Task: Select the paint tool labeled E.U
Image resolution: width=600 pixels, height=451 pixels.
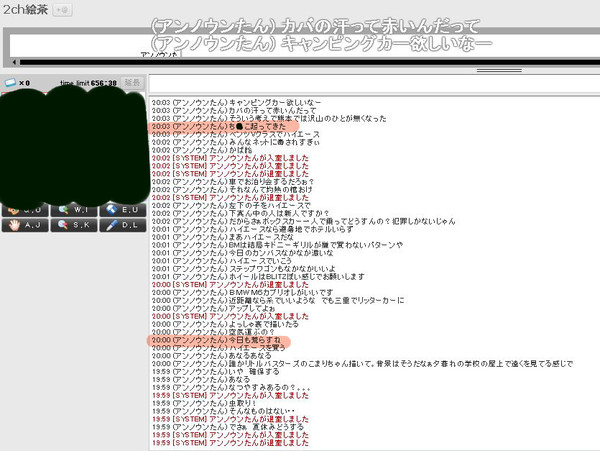Action: (122, 210)
